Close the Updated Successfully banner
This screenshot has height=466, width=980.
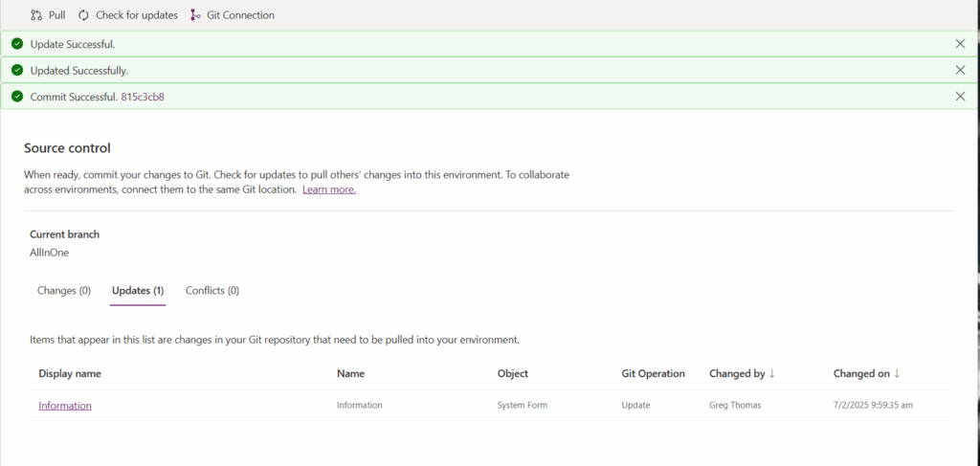point(960,70)
